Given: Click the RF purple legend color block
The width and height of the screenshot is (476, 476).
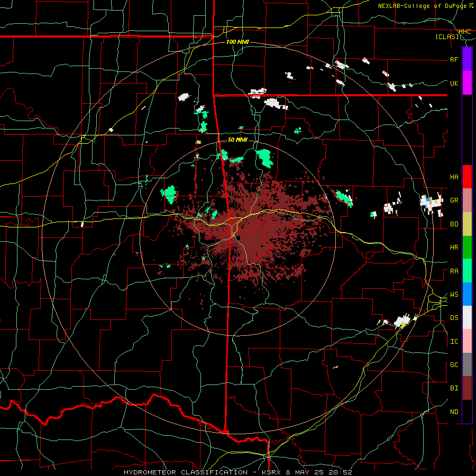Looking at the screenshot, I should [467, 59].
